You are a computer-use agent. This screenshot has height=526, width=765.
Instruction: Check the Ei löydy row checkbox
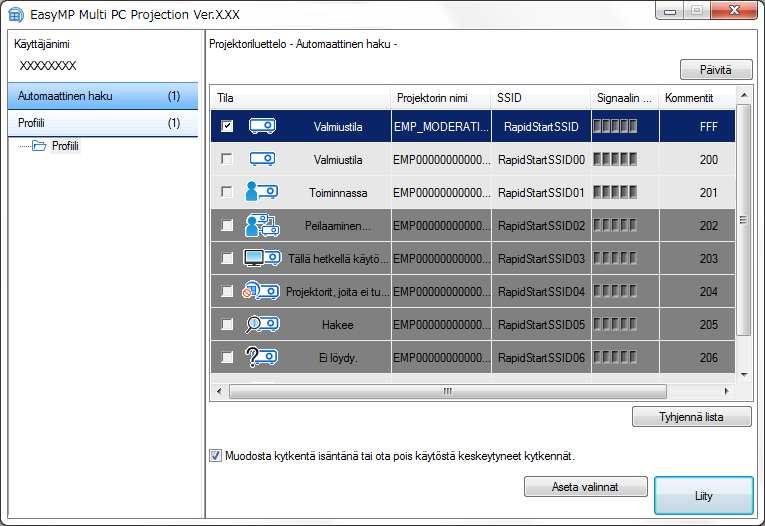coord(227,357)
